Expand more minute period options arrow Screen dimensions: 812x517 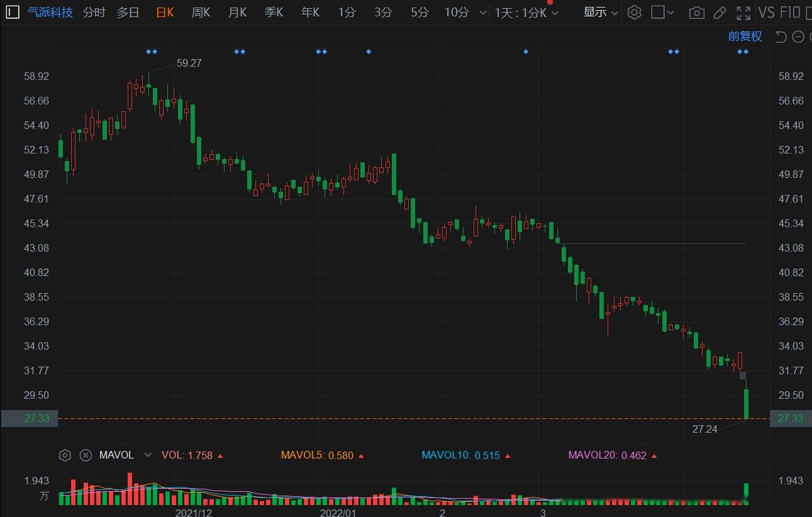tap(482, 13)
